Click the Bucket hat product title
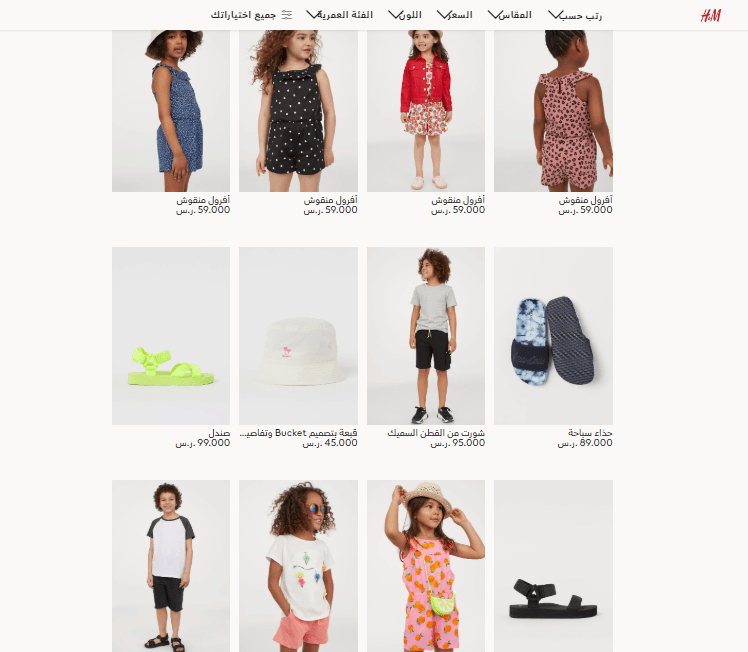This screenshot has height=652, width=748. click(298, 433)
